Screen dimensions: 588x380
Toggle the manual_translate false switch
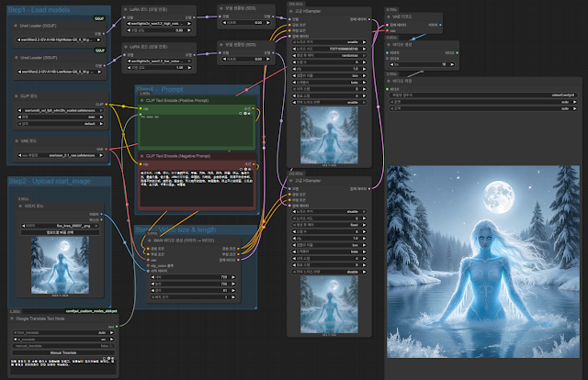point(63,346)
